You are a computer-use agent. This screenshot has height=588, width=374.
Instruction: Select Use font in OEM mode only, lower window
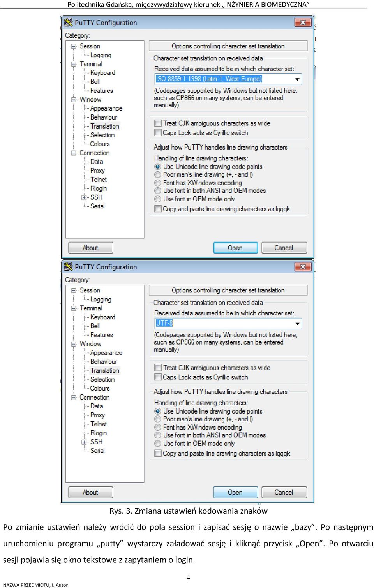pos(158,443)
